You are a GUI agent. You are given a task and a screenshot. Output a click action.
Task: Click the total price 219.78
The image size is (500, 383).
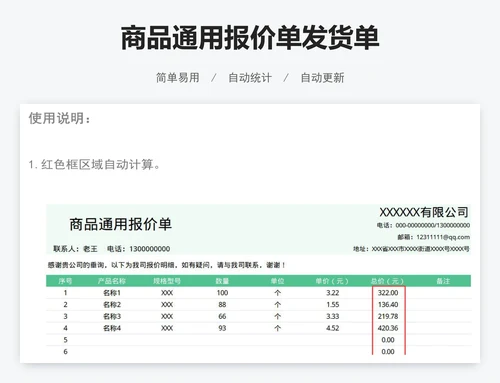coord(388,316)
